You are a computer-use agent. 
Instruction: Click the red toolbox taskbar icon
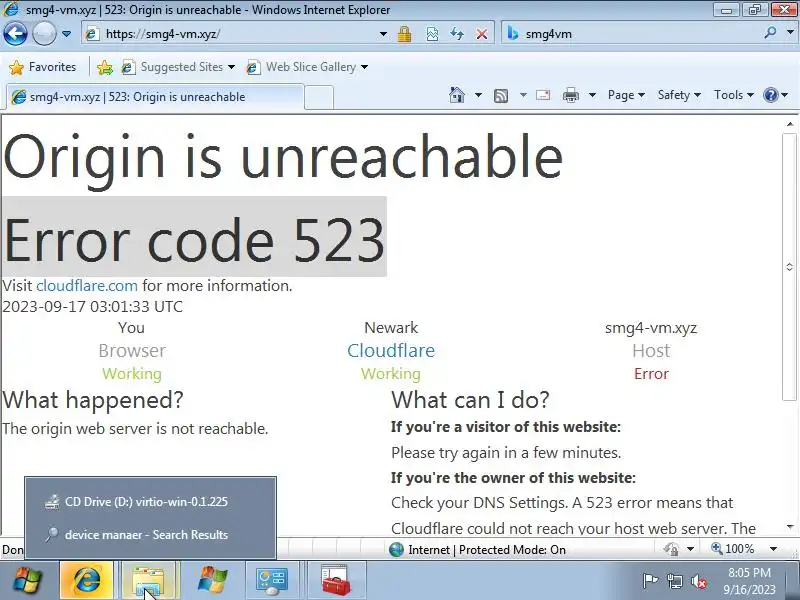click(335, 580)
